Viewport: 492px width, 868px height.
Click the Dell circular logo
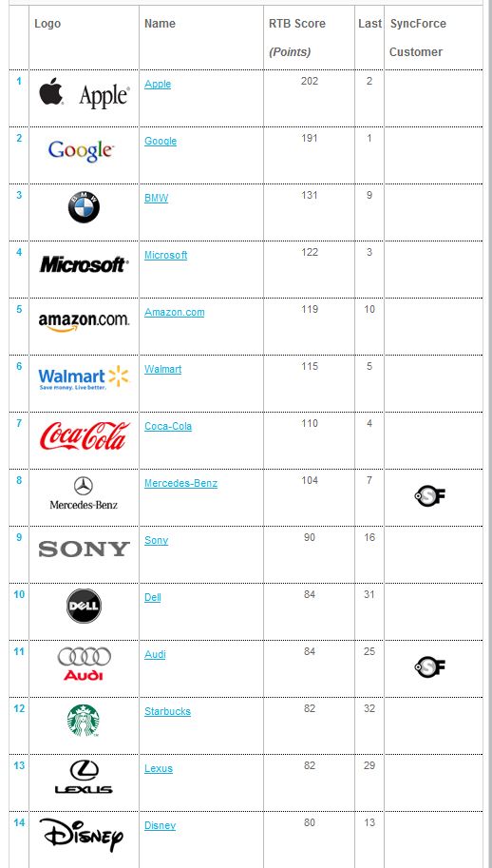[x=84, y=607]
